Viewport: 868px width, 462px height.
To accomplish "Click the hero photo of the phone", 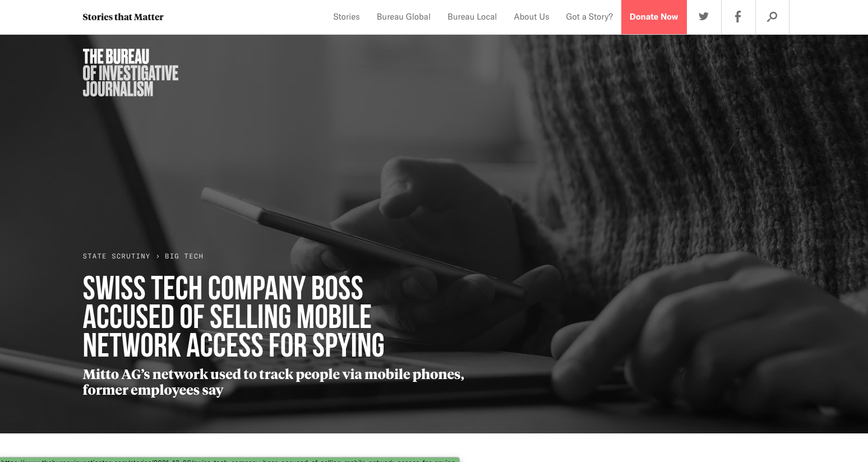I will [x=359, y=241].
